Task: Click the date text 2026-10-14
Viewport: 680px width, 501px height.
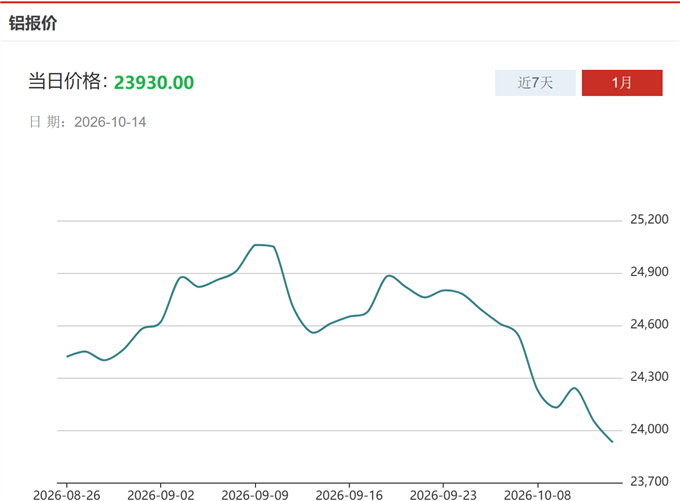Action: click(110, 122)
